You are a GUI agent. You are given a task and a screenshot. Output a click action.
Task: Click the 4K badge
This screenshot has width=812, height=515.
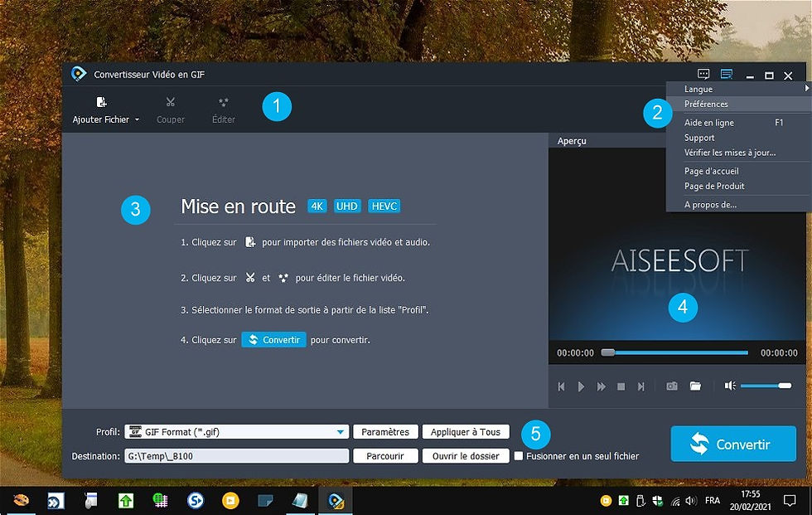click(317, 206)
